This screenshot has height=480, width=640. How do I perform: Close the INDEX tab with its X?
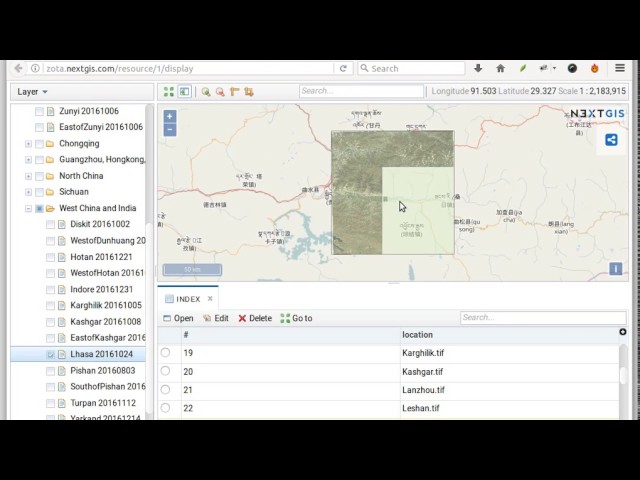(x=210, y=299)
